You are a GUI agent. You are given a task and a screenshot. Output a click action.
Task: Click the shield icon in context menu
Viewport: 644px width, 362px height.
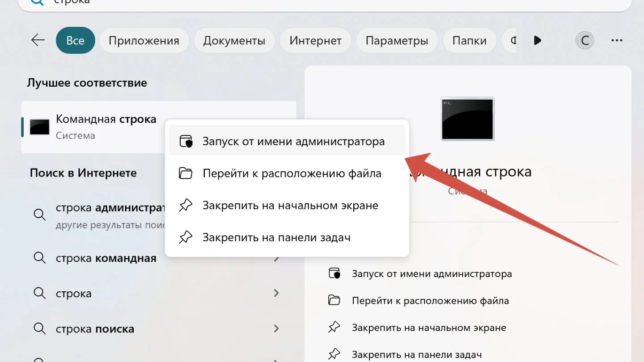pyautogui.click(x=186, y=141)
